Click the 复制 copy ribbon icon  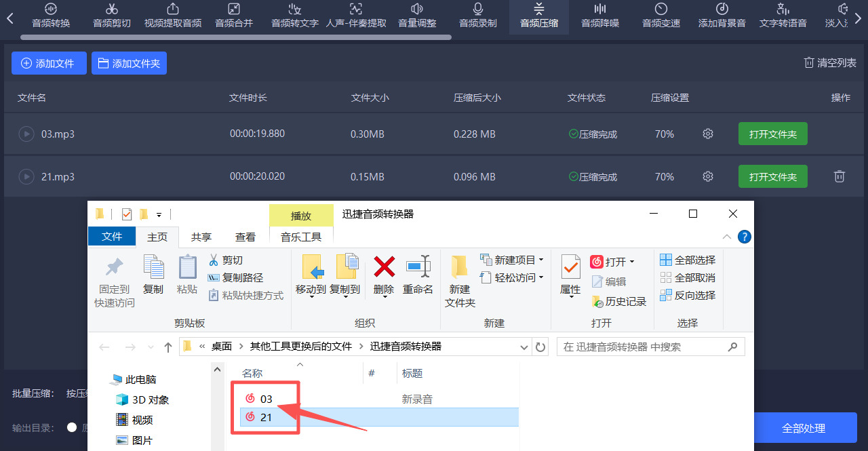[x=153, y=275]
